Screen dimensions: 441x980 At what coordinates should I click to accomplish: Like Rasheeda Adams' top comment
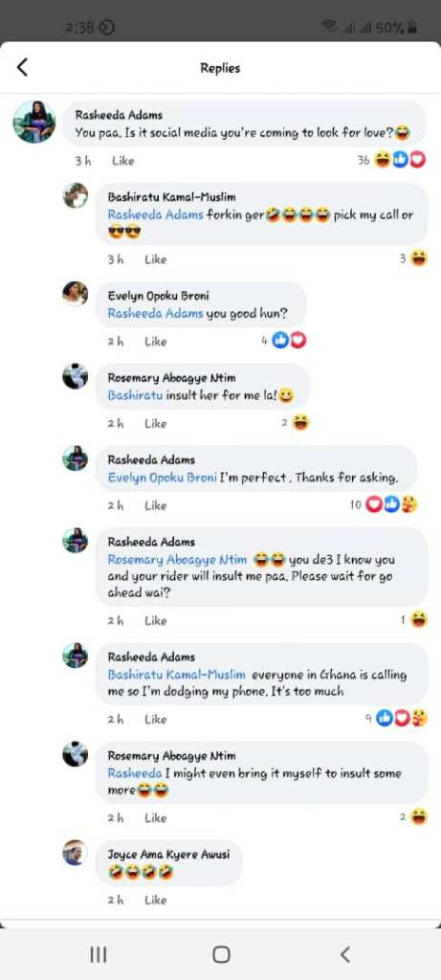coord(123,161)
